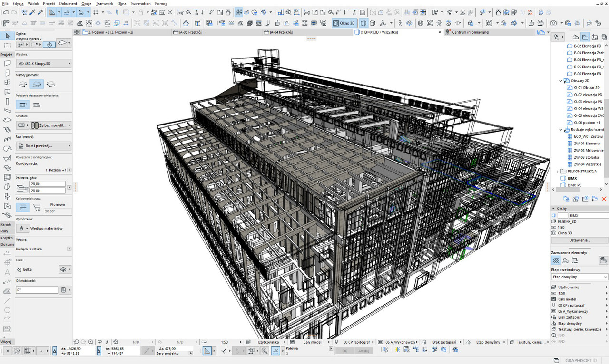Click the Redo arrow in the top toolbar
The width and height of the screenshot is (609, 364).
pyautogui.click(x=13, y=12)
